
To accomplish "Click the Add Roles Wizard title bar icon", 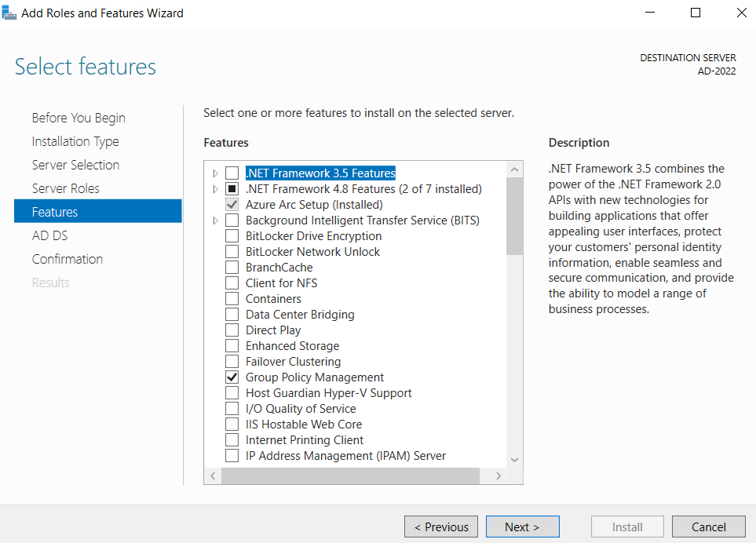I will coord(10,13).
